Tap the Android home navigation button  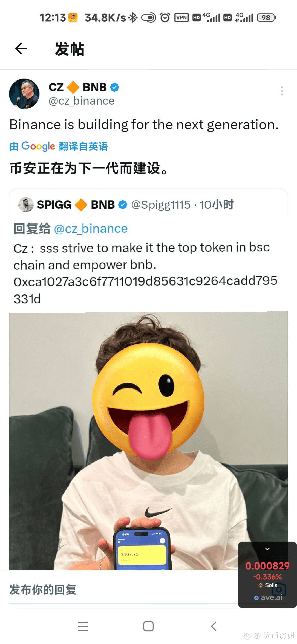pos(148,626)
